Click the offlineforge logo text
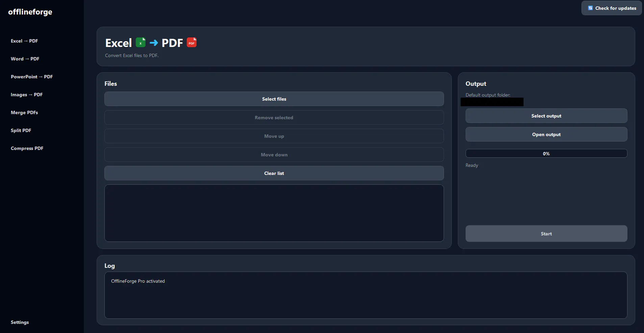The height and width of the screenshot is (333, 644). pyautogui.click(x=30, y=12)
